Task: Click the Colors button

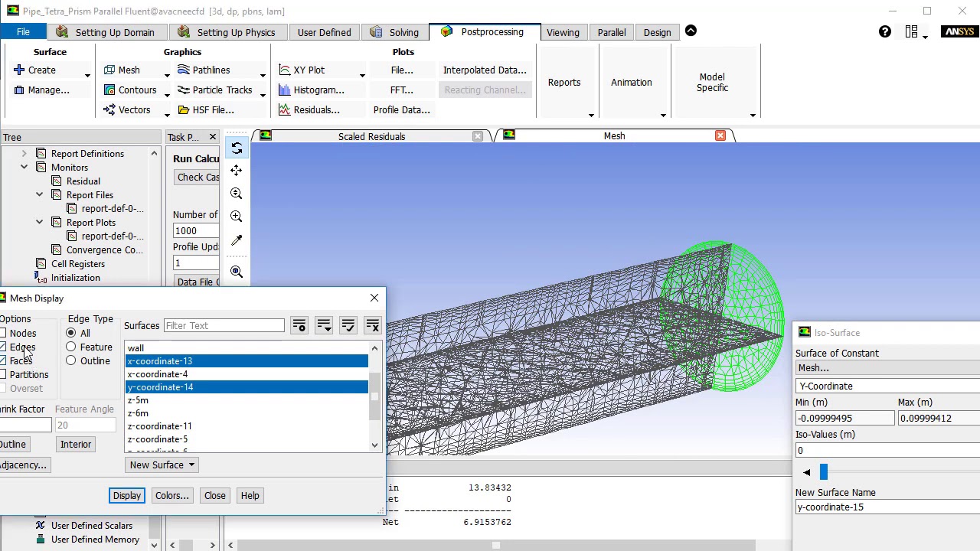Action: tap(171, 495)
